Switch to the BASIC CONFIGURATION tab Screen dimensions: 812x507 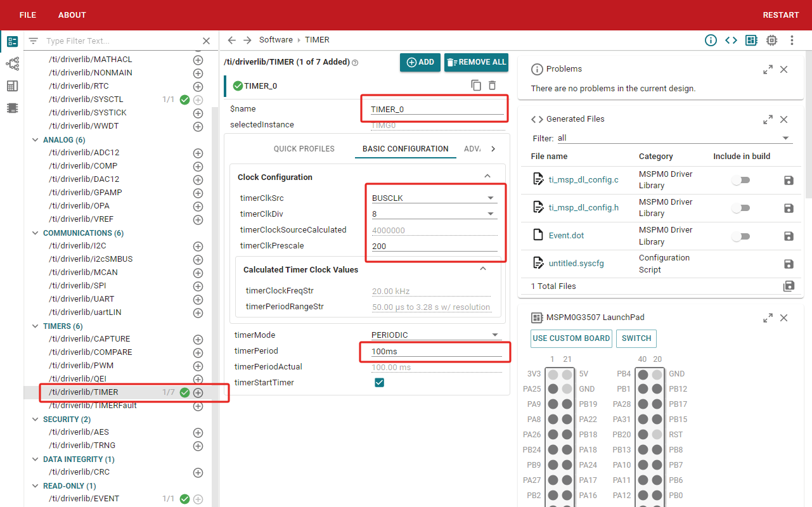[406, 149]
